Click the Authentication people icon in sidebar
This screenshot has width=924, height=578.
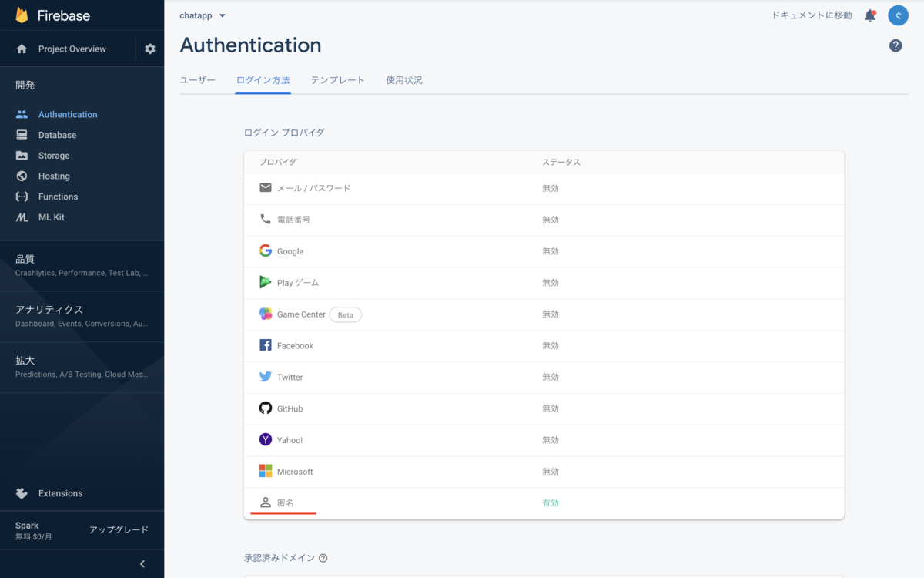[22, 114]
